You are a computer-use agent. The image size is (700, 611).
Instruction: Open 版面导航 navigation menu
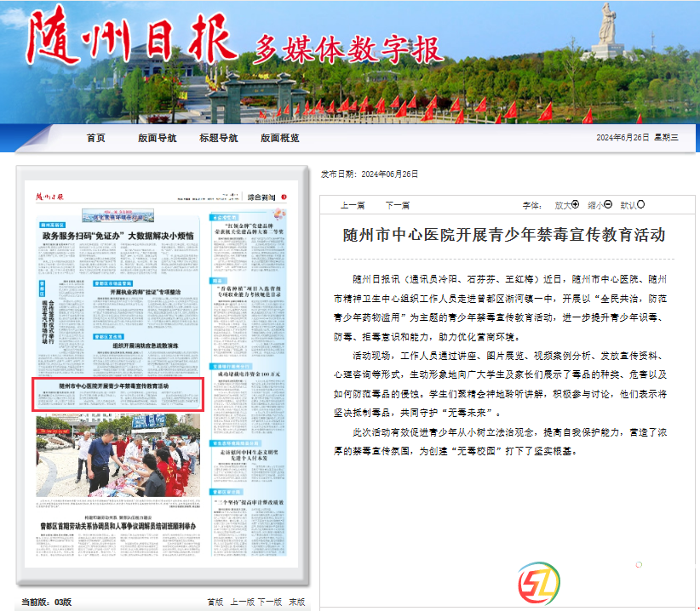[157, 138]
